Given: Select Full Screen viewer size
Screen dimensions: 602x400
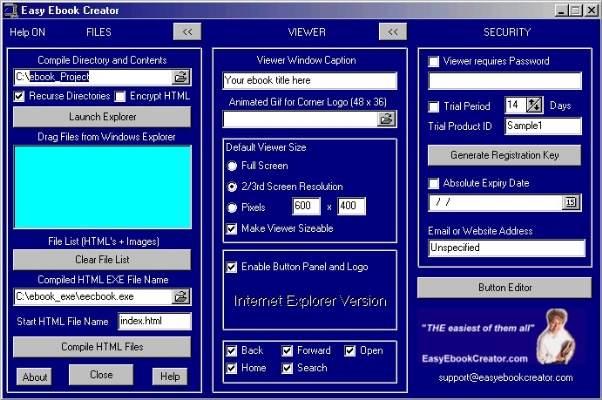Looking at the screenshot, I should [x=233, y=166].
